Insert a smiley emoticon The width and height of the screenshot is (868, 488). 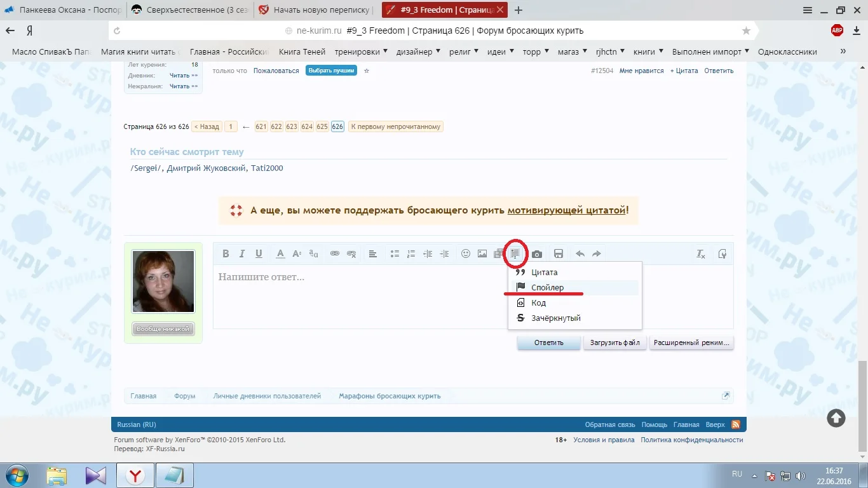(465, 254)
